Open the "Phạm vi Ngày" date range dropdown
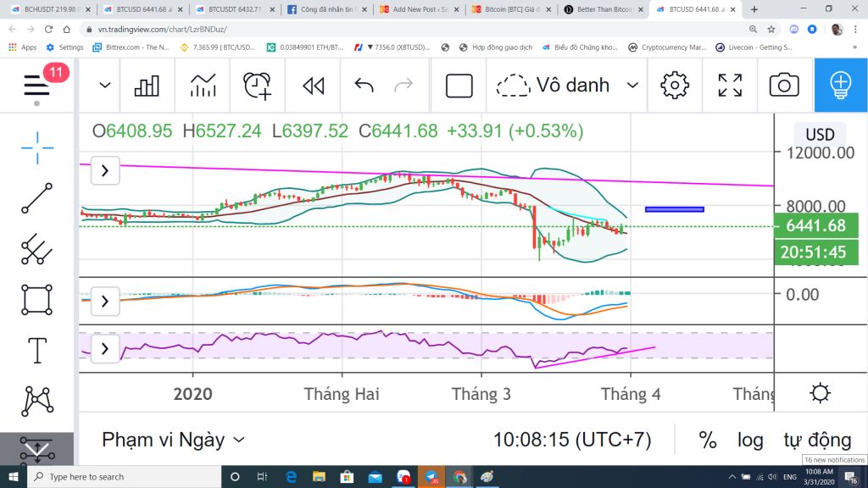Viewport: 868px width, 488px height. coord(174,440)
